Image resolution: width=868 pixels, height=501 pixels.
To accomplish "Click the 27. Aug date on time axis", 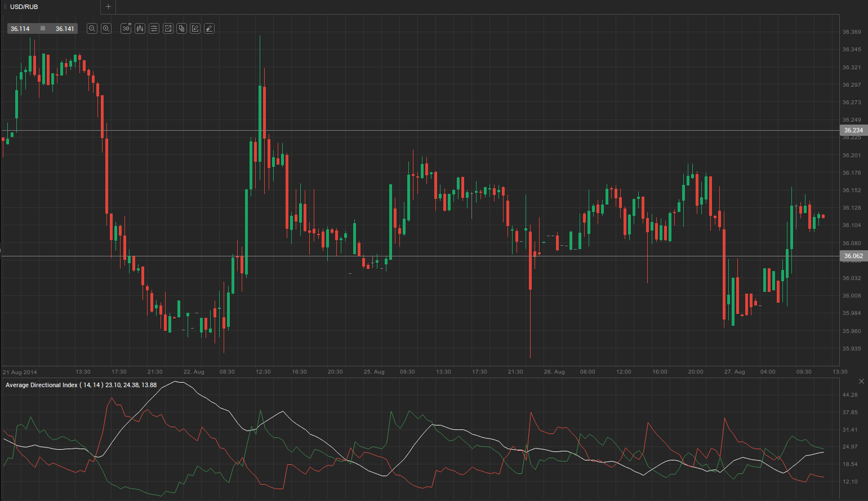I will pyautogui.click(x=735, y=372).
